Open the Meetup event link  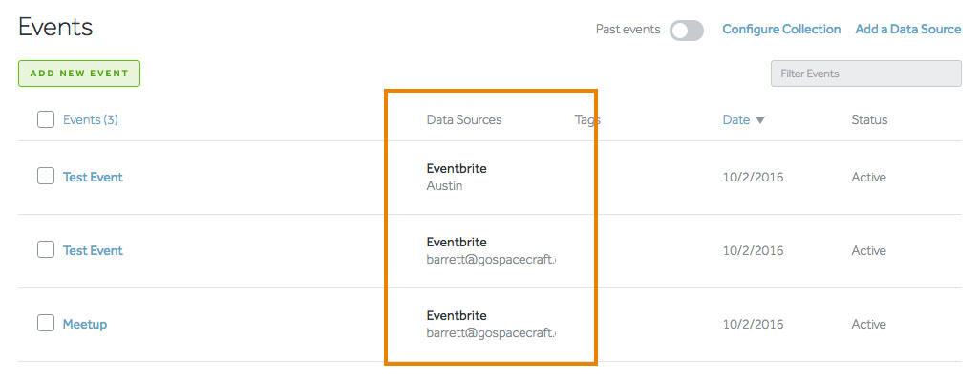85,325
